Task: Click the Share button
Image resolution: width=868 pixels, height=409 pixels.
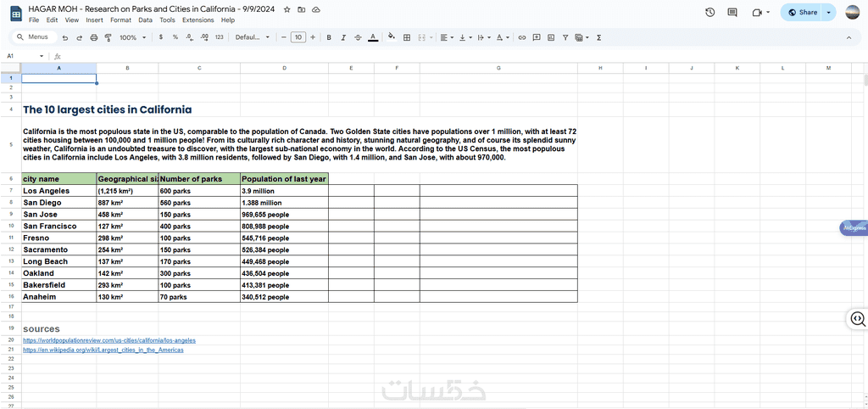Action: coord(802,12)
